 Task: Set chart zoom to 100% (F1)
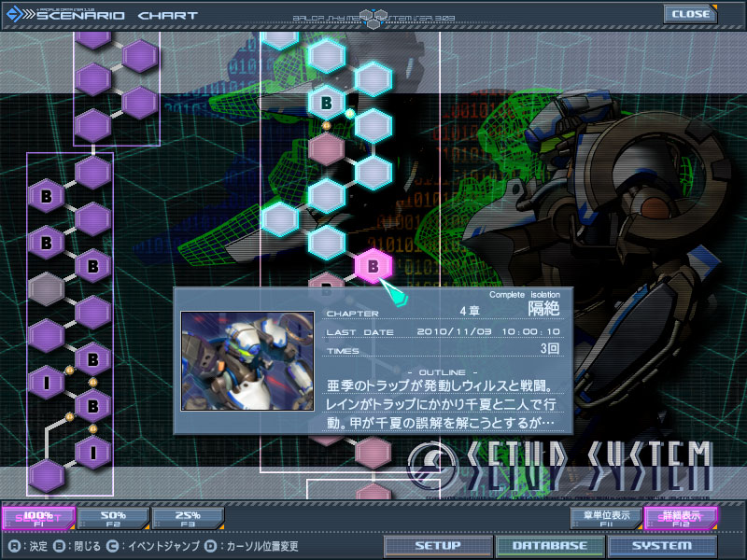point(38,518)
